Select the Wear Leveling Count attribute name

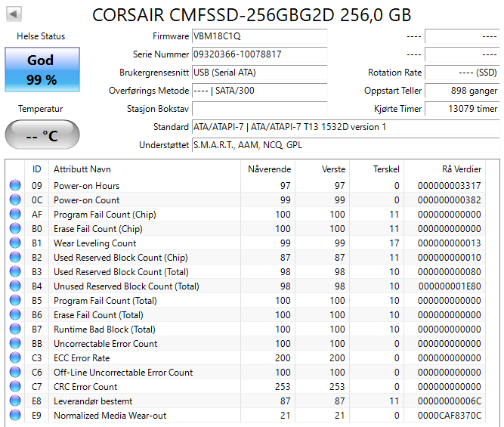[94, 243]
